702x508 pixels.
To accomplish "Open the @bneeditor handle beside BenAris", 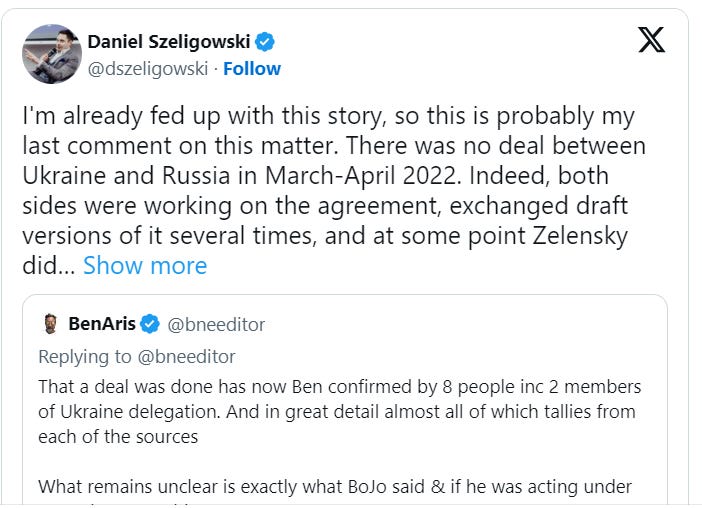I will coord(216,324).
